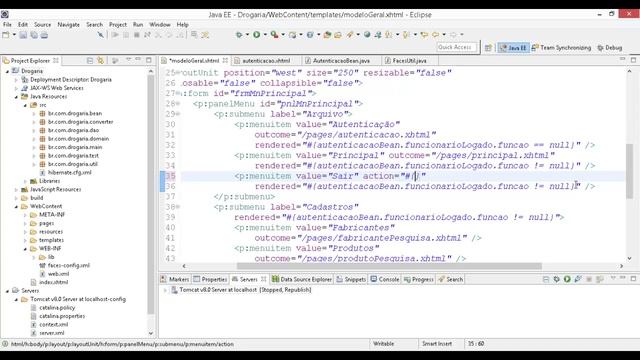The image size is (640, 360).
Task: Click the New file toolbar icon
Action: 6,35
